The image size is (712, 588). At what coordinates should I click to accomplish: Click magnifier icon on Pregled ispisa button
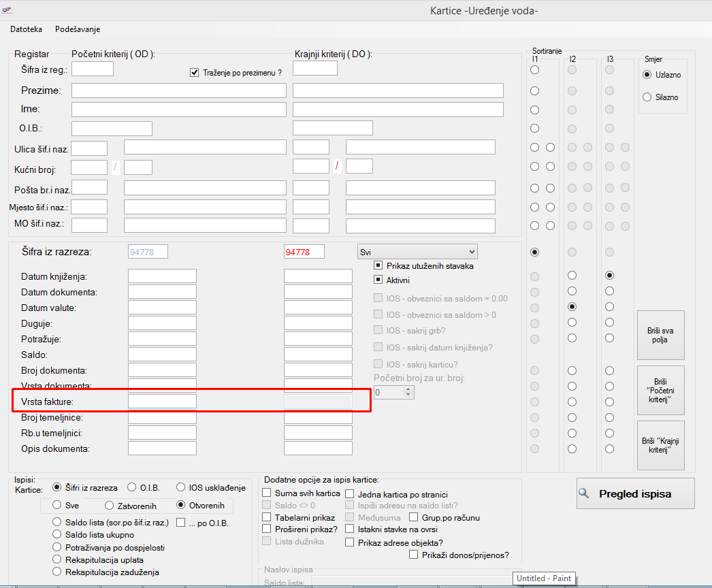tap(584, 493)
